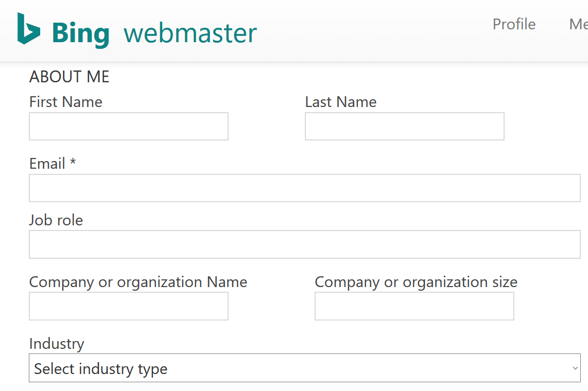Image resolution: width=588 pixels, height=391 pixels.
Task: Click the Select industry type text
Action: 100,368
